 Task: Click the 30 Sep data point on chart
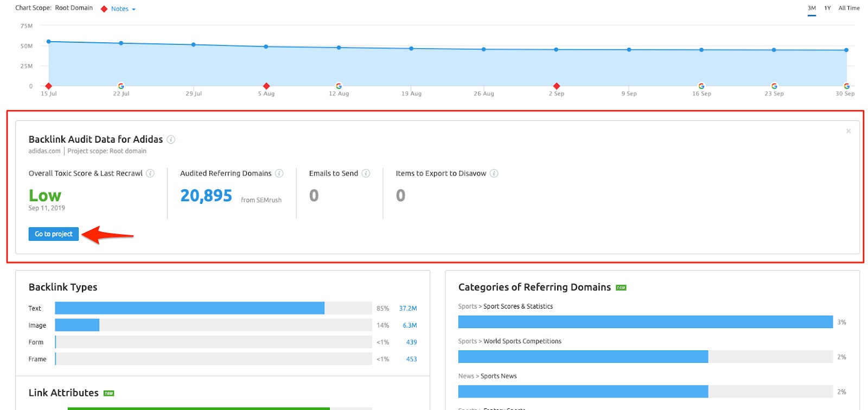click(846, 50)
